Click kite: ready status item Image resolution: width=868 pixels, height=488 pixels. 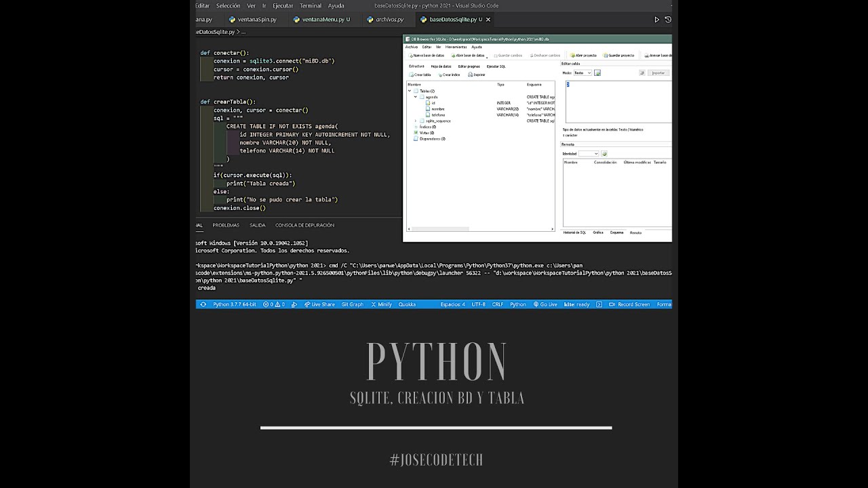pyautogui.click(x=576, y=304)
